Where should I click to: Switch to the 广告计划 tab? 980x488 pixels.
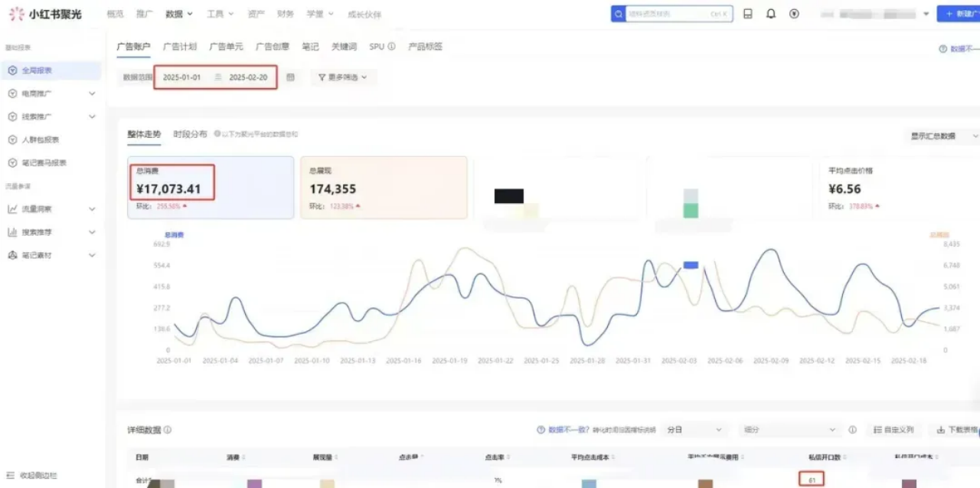coord(180,47)
